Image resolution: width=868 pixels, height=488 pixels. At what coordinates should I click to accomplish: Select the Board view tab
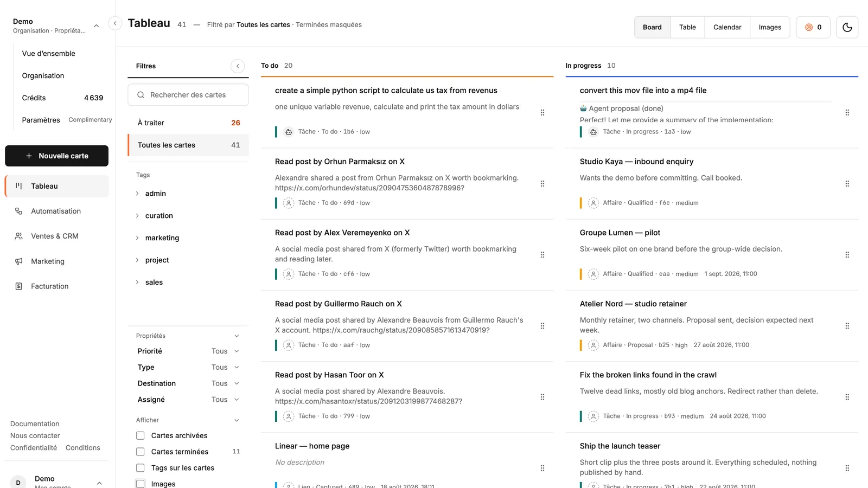tap(652, 27)
